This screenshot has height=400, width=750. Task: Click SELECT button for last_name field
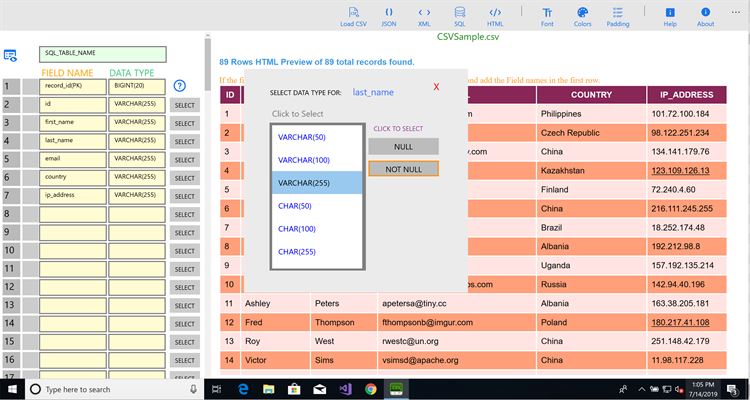coord(185,142)
